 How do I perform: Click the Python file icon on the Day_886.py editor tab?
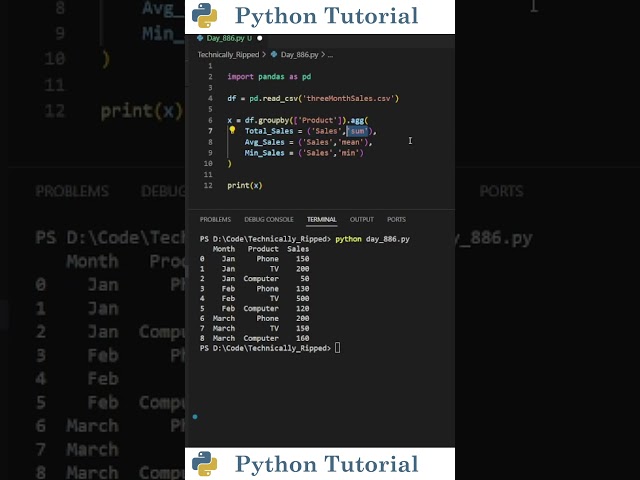[200, 38]
